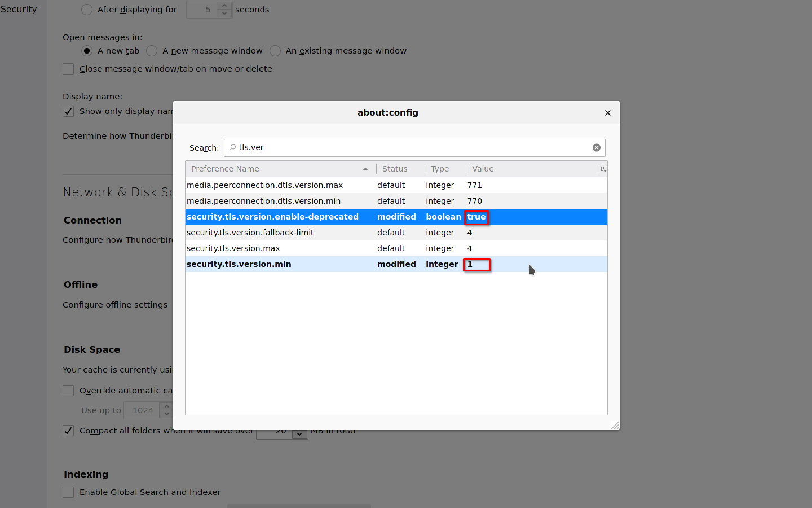Enable 'Close message window/tab on move or delete'

68,69
